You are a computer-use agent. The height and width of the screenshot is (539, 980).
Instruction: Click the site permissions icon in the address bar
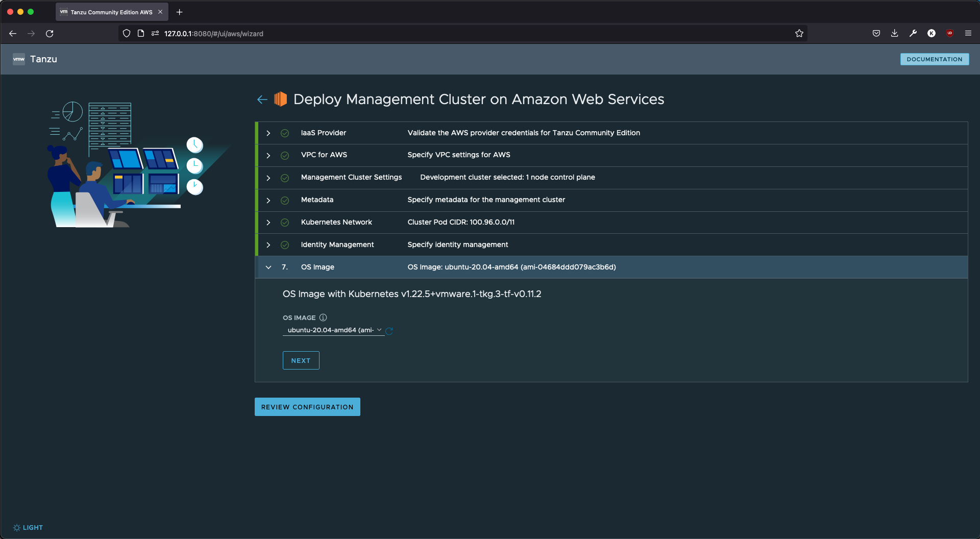point(155,34)
